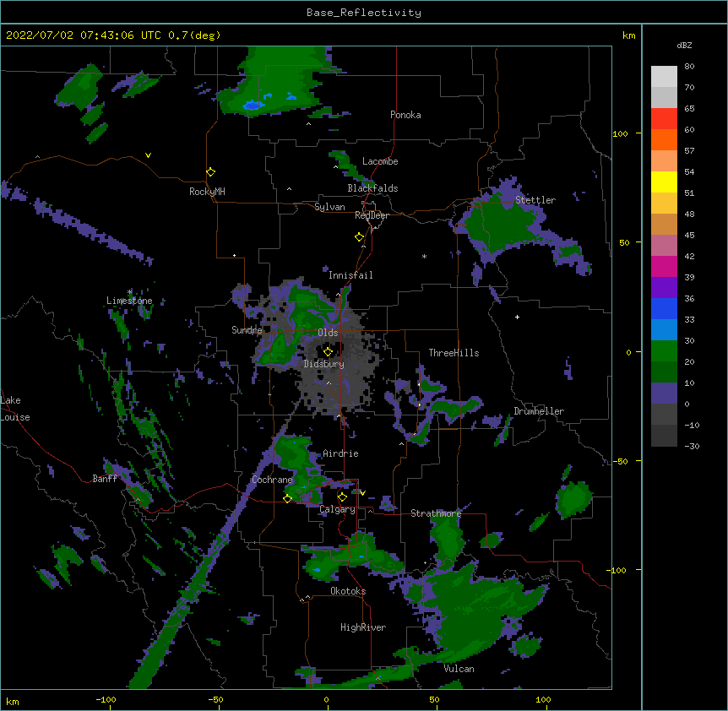Click the Stettler city label

tap(535, 200)
